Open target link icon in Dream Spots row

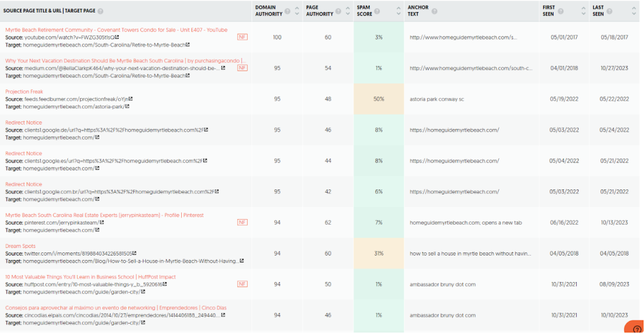click(242, 261)
